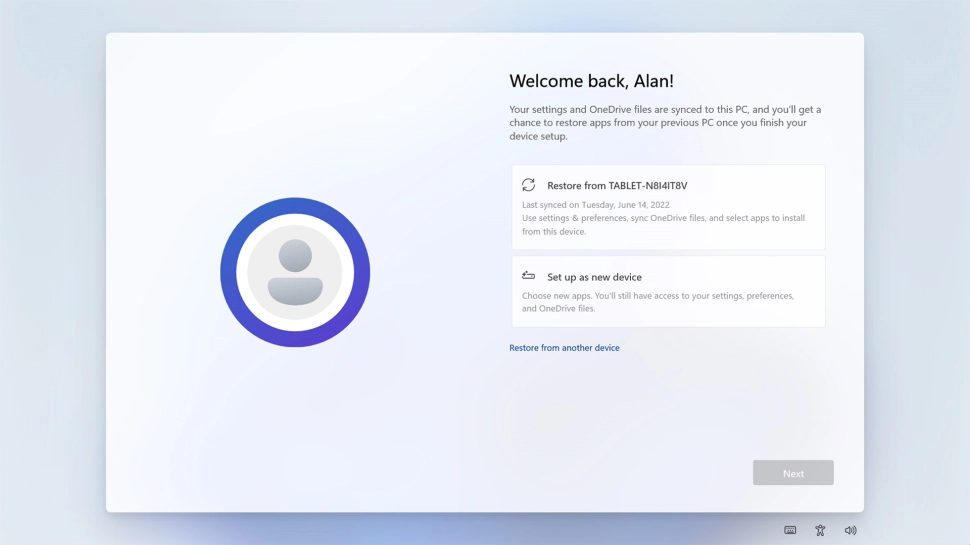Click the device icon beside Set up as new device
The height and width of the screenshot is (545, 970).
[x=528, y=276]
